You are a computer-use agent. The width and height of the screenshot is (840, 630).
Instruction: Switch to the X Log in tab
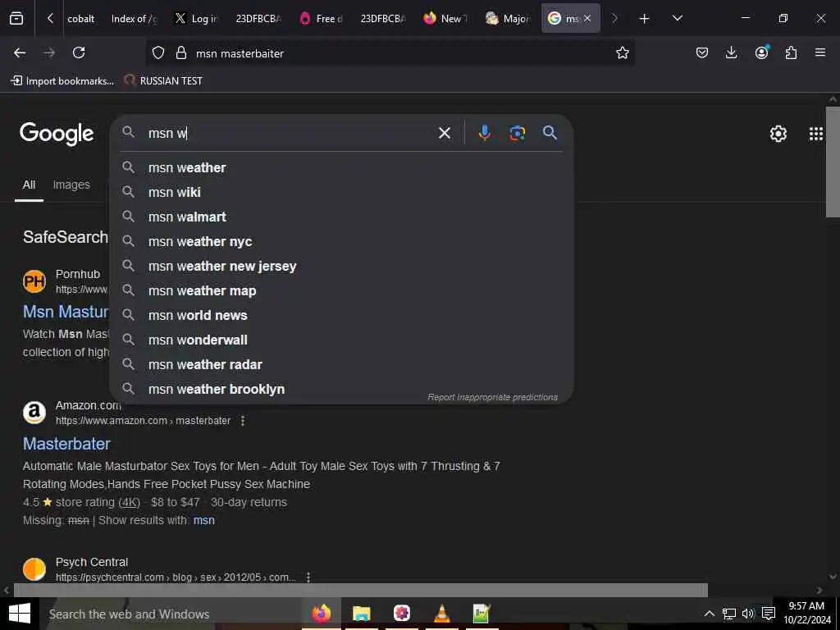(x=196, y=19)
